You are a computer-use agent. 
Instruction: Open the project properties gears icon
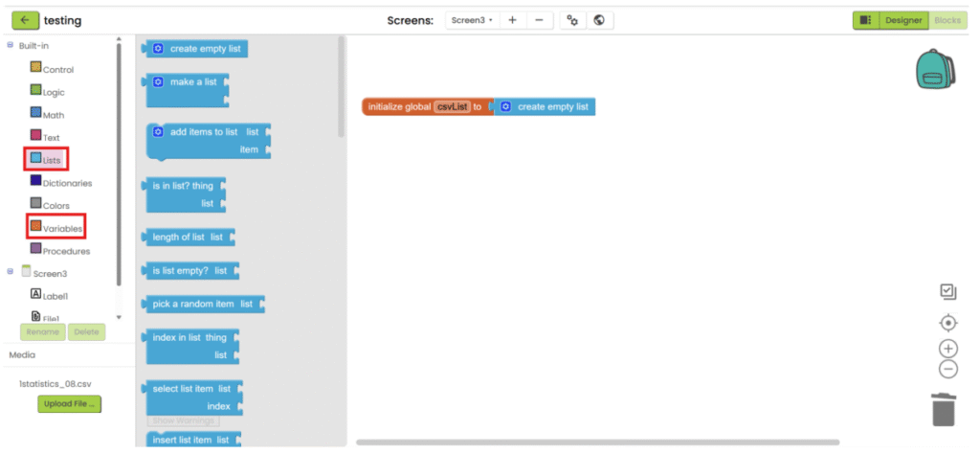572,20
